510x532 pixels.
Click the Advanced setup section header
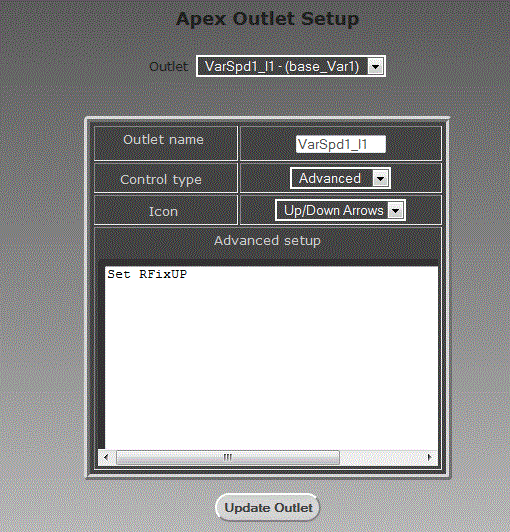[267, 241]
